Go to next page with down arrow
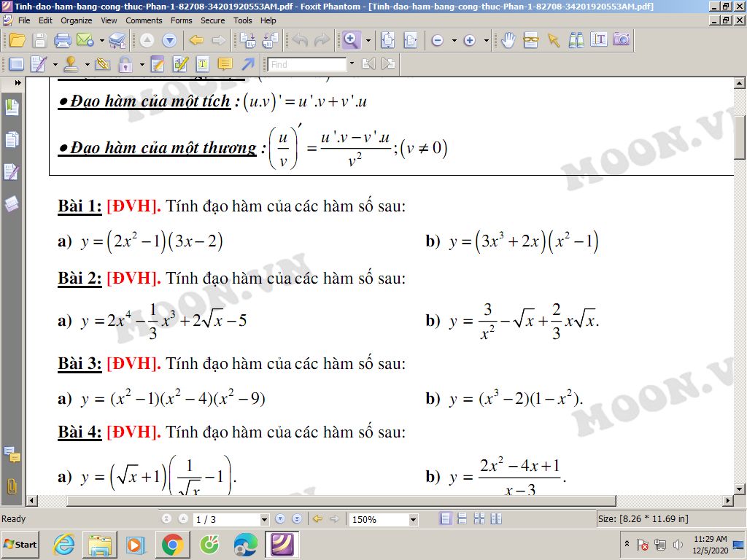This screenshot has height=560, width=747. pos(169,41)
